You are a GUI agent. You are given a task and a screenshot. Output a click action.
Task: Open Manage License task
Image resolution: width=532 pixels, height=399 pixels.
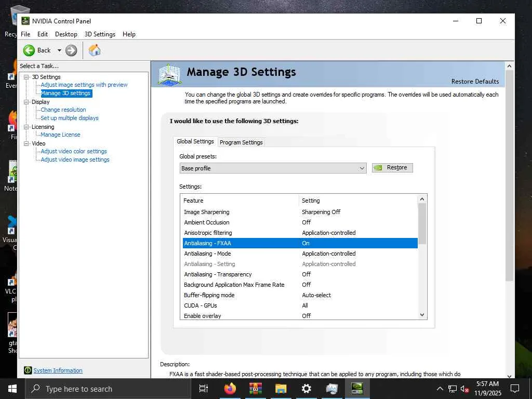[60, 135]
